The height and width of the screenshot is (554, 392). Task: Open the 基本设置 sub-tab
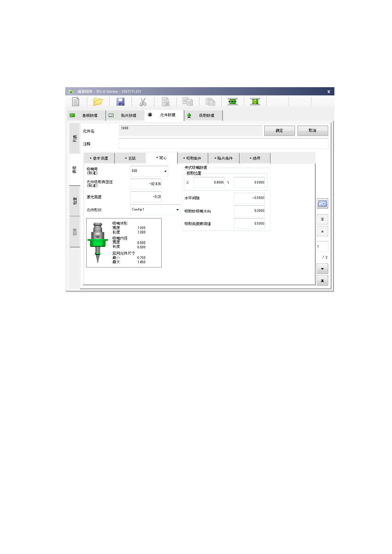[x=99, y=158]
